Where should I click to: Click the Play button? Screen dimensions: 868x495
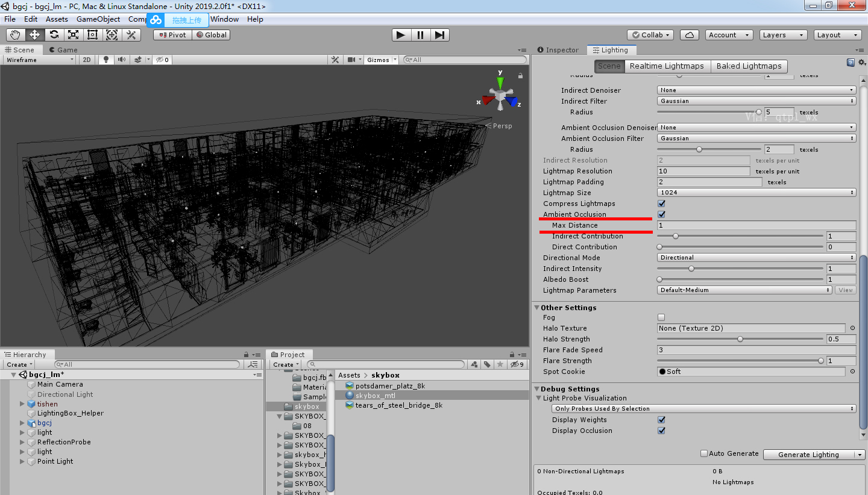coord(401,35)
